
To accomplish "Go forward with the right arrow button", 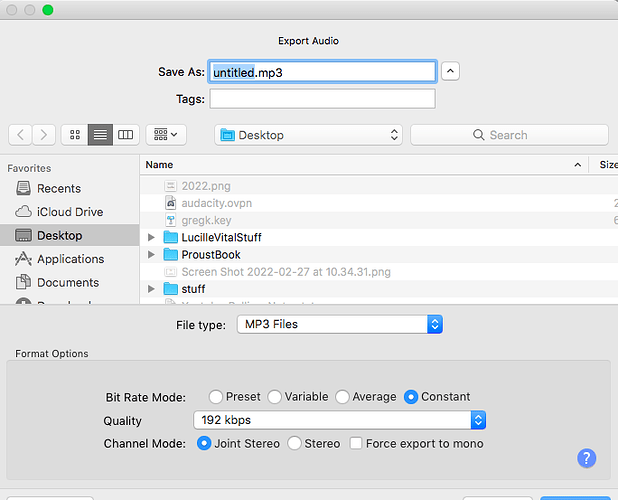I will [44, 134].
